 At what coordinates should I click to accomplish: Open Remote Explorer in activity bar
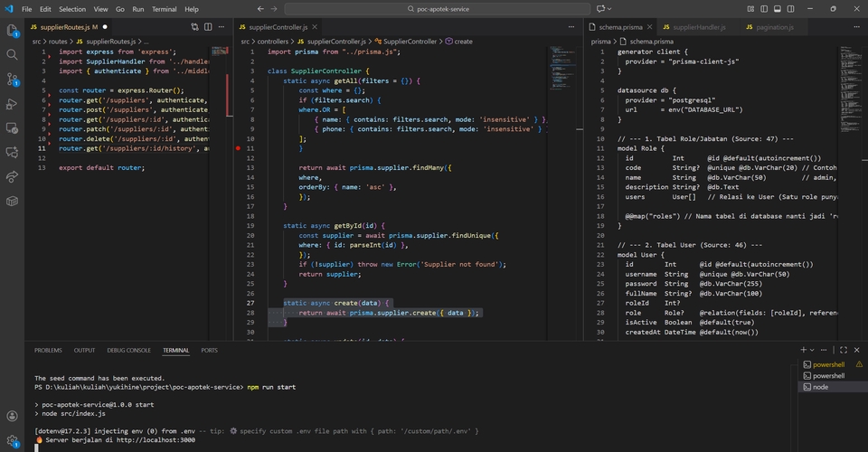tap(12, 127)
